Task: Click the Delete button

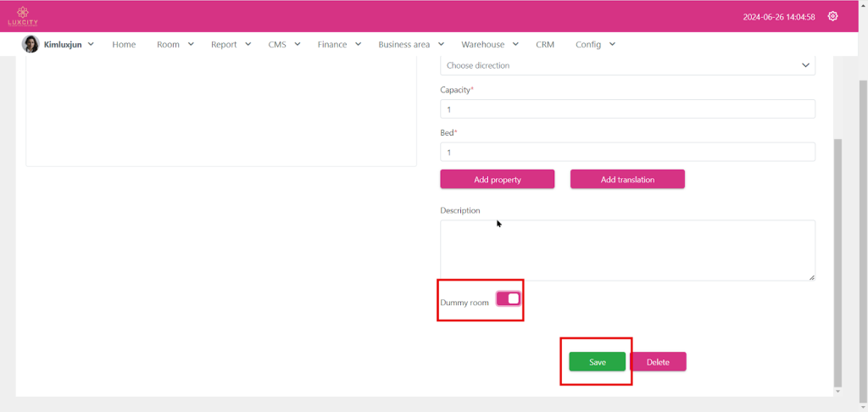Action: pos(658,362)
